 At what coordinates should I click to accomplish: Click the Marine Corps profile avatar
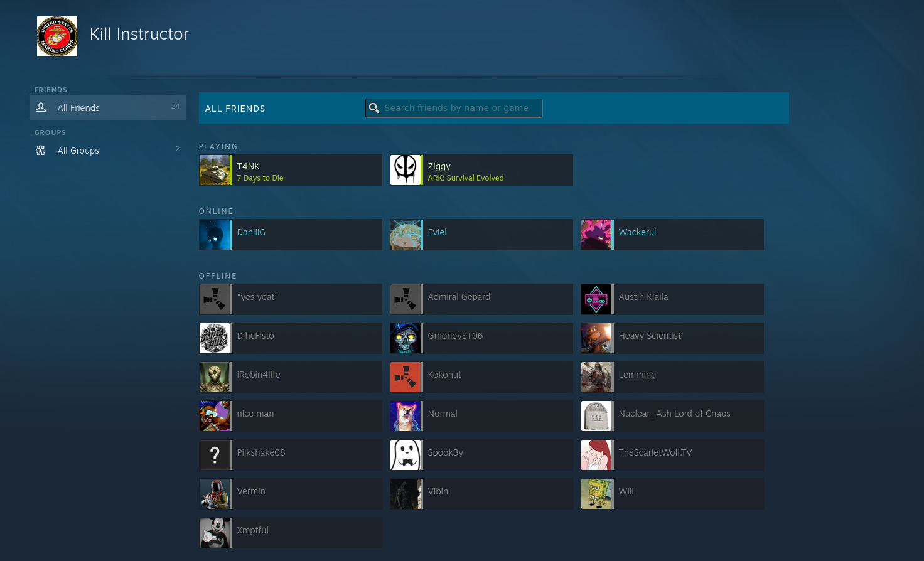57,36
